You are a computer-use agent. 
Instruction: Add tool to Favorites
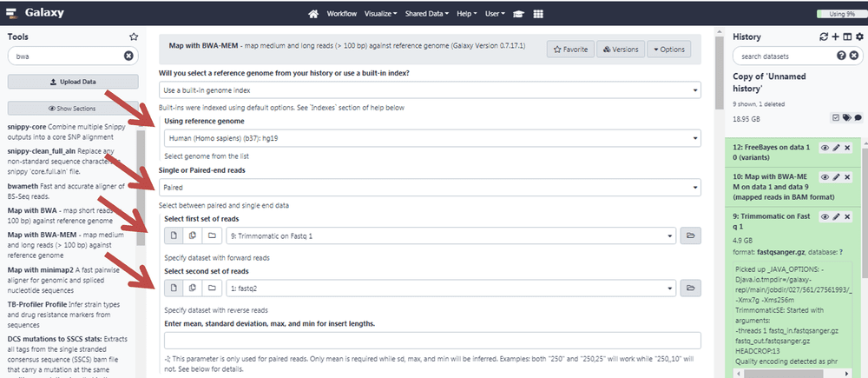pyautogui.click(x=571, y=50)
